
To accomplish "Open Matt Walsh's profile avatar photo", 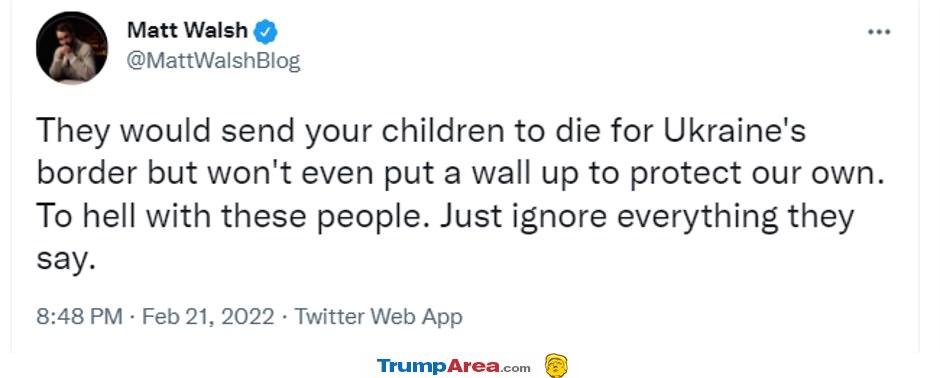I will tap(72, 47).
